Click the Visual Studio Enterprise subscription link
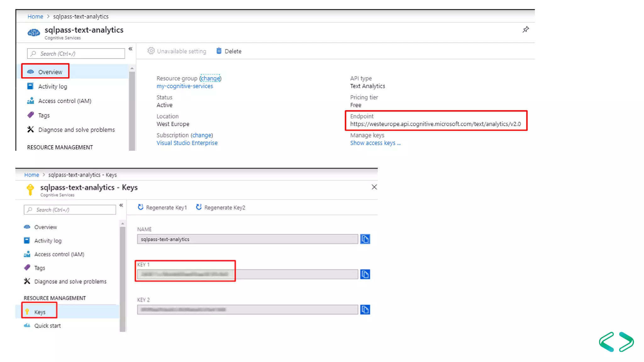 (x=187, y=143)
